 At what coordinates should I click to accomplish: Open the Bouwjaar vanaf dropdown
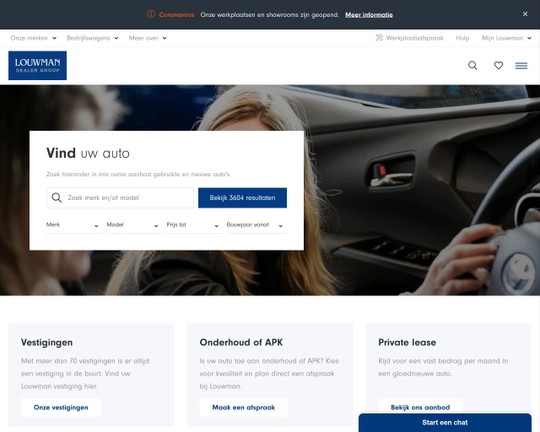click(256, 225)
